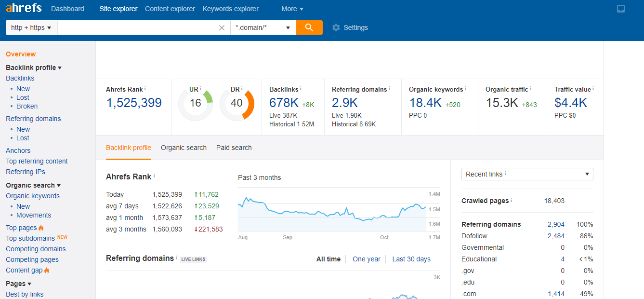Select All time range option
Image resolution: width=644 pixels, height=299 pixels.
click(x=328, y=259)
